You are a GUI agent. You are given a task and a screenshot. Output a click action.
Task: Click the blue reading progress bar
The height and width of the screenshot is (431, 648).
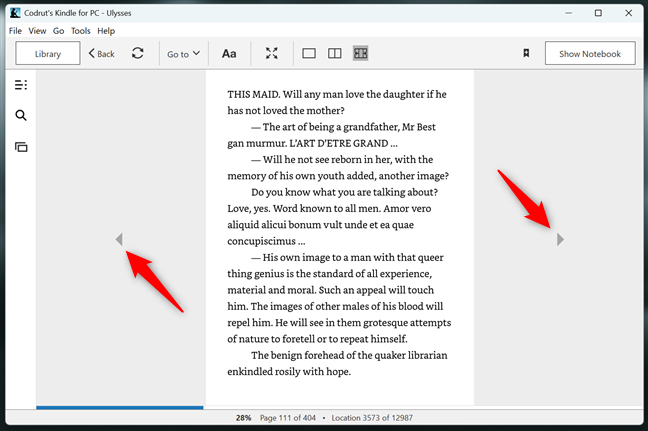(x=119, y=408)
